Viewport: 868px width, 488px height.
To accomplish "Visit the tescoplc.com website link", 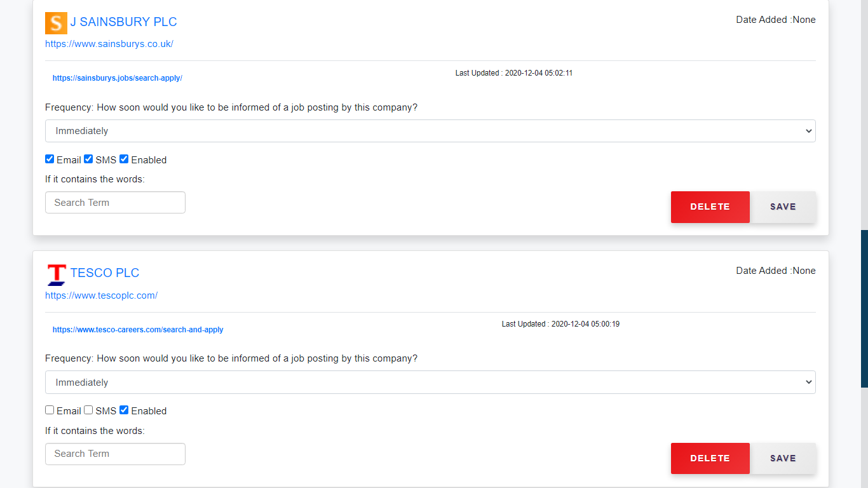I will click(102, 295).
